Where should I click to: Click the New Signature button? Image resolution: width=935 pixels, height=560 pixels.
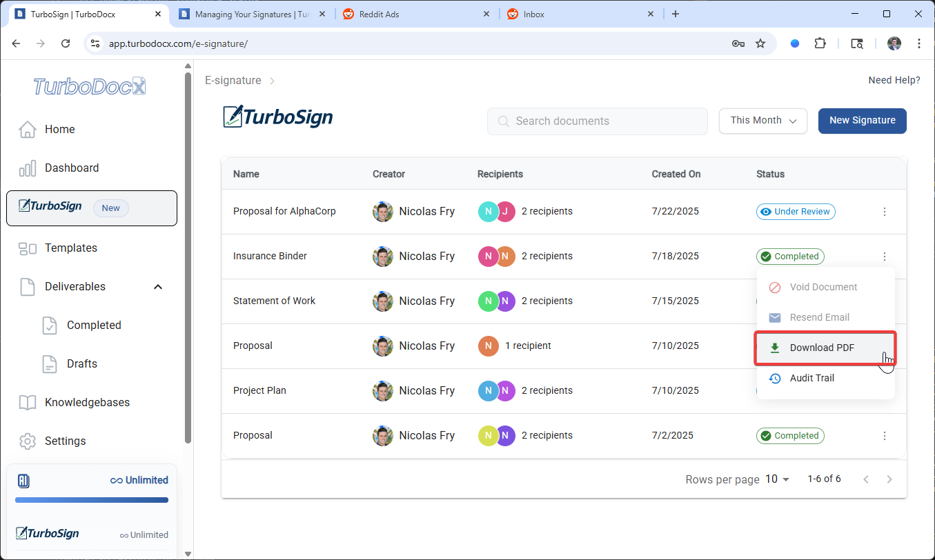click(x=863, y=121)
